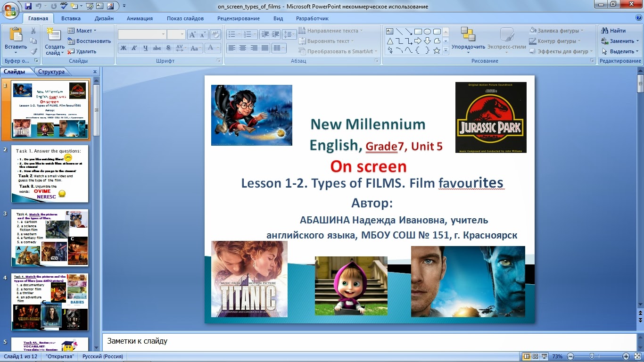
Task: Toggle text shadow (S) formatting
Action: [x=168, y=48]
